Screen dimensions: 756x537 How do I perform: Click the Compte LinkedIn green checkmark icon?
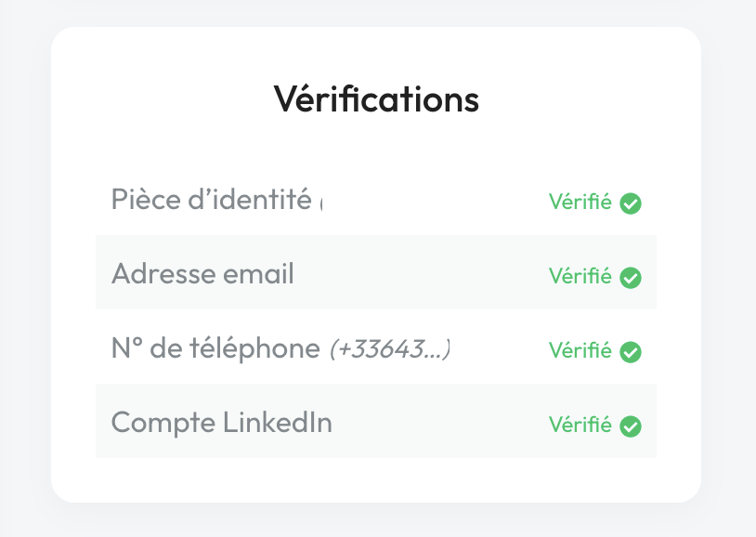(631, 426)
